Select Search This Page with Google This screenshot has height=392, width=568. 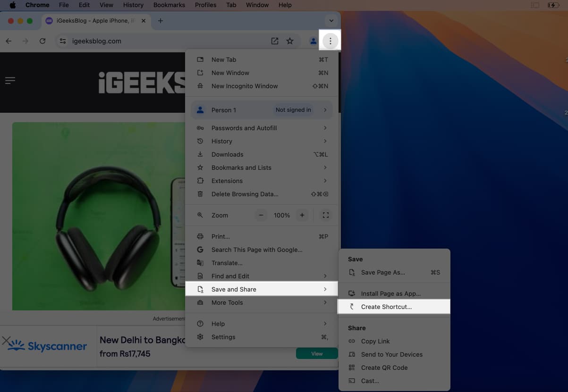[x=262, y=250]
